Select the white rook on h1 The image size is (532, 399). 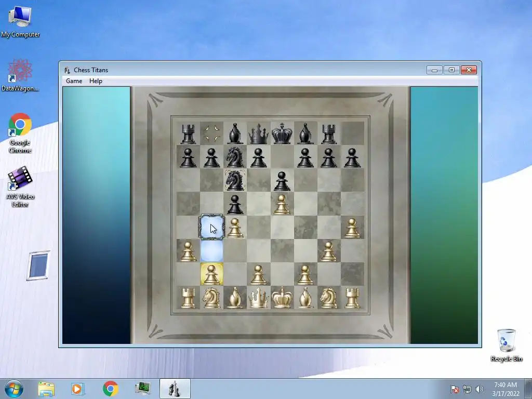(x=352, y=298)
